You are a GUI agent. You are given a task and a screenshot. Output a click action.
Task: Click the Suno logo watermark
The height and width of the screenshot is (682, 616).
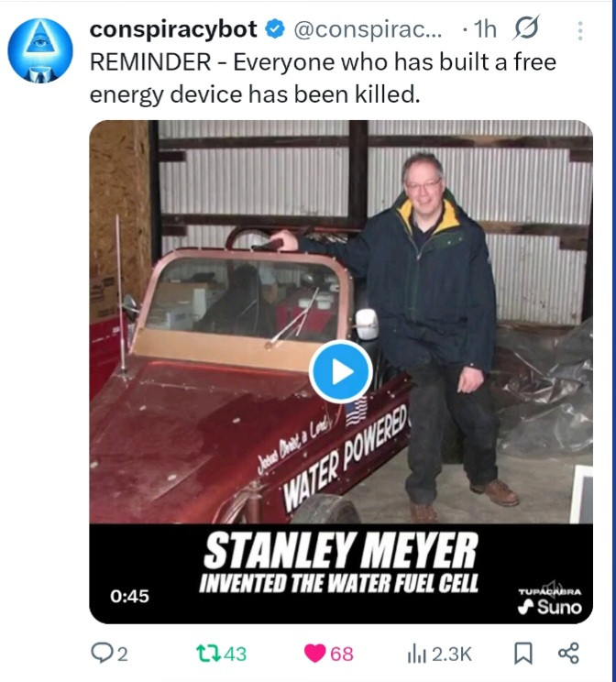tap(550, 606)
